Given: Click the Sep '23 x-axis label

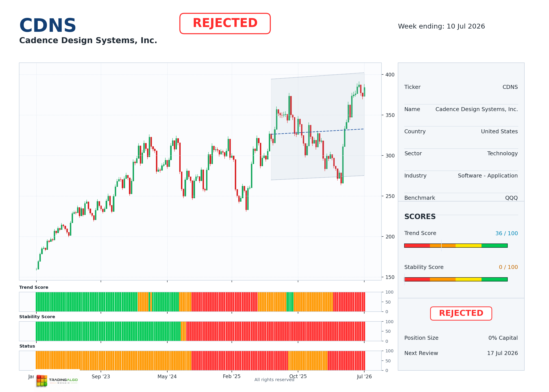Looking at the screenshot, I should point(101,377).
